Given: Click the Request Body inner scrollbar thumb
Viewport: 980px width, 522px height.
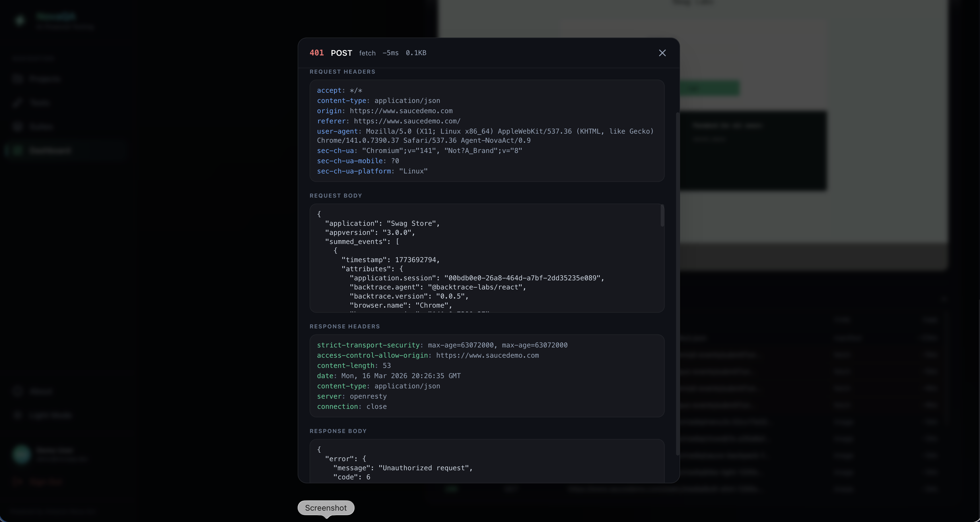Looking at the screenshot, I should click(x=662, y=216).
